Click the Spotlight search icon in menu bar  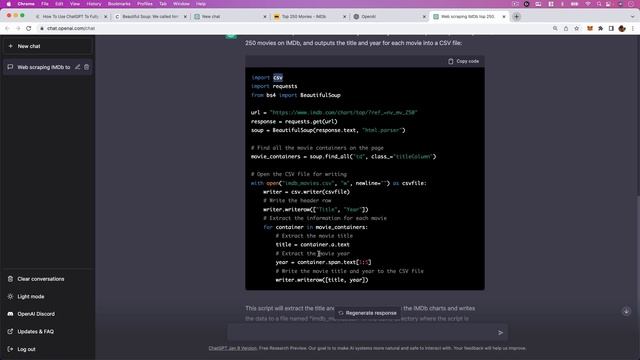[x=598, y=4]
